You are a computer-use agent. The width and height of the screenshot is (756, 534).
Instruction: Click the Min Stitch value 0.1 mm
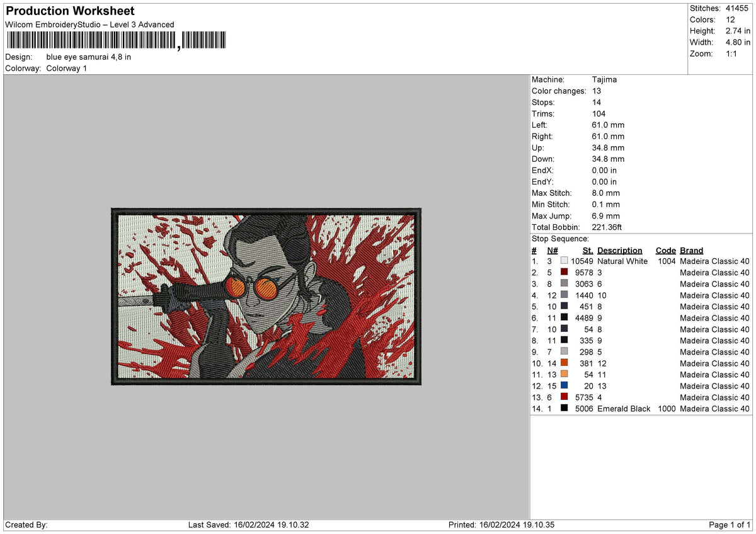[x=606, y=205]
